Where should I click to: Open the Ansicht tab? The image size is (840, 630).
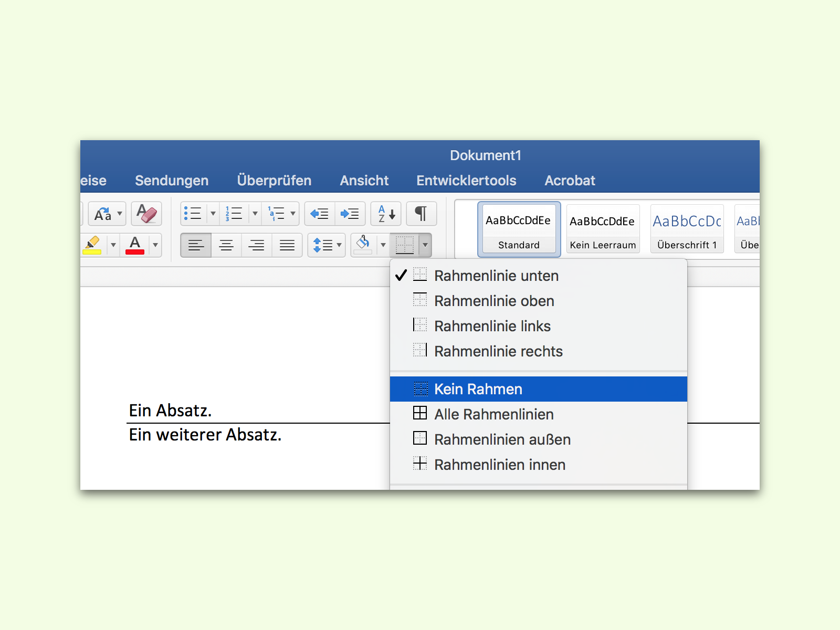[364, 181]
